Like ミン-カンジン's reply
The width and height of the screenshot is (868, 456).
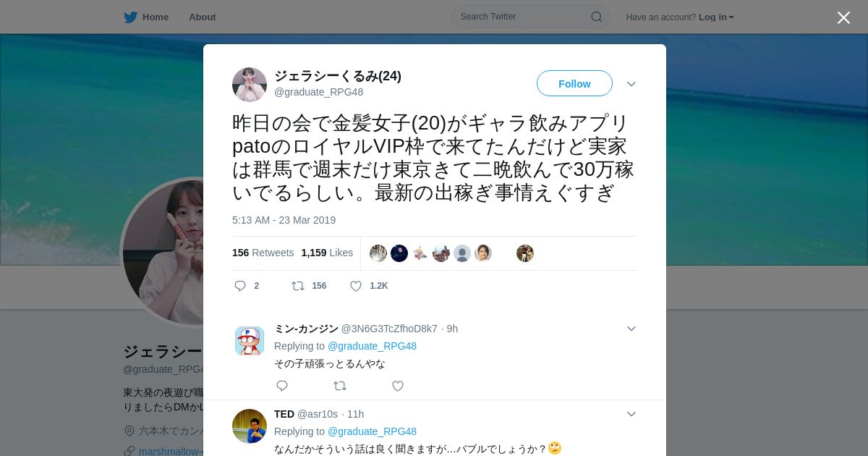(x=398, y=386)
